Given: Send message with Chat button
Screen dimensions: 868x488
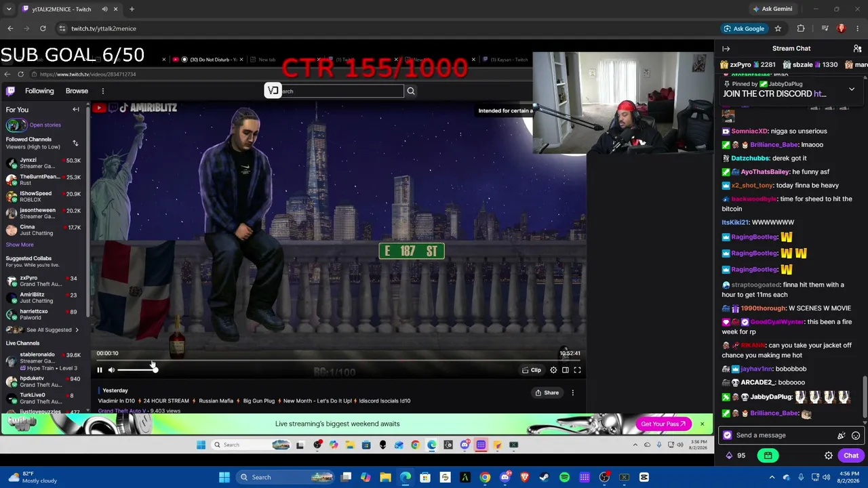Looking at the screenshot, I should point(851,455).
